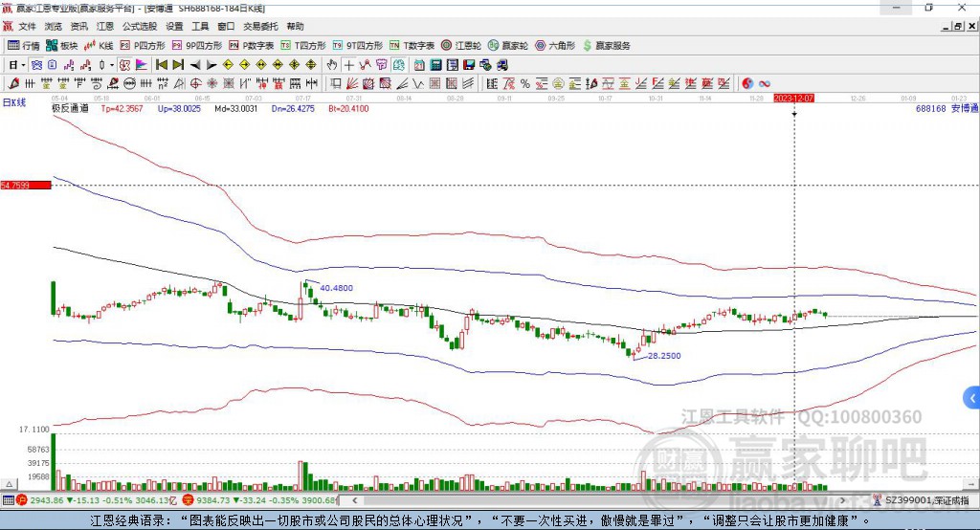Open the T四方形 tool

tap(303, 46)
